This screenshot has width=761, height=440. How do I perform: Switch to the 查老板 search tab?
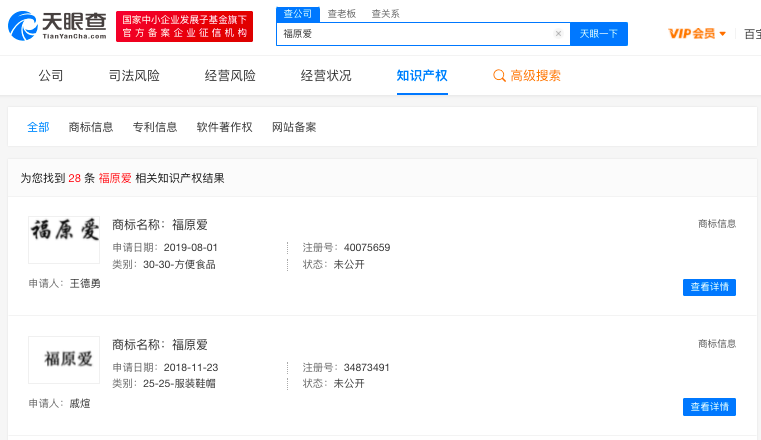click(x=342, y=14)
